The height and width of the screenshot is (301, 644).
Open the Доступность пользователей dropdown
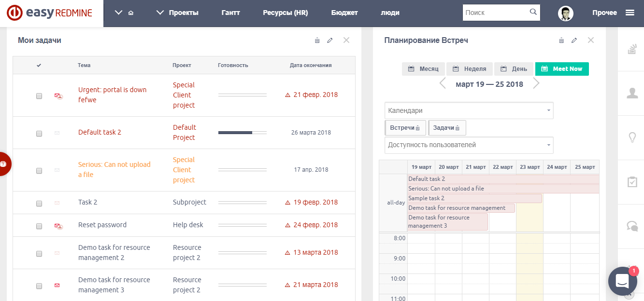(469, 145)
